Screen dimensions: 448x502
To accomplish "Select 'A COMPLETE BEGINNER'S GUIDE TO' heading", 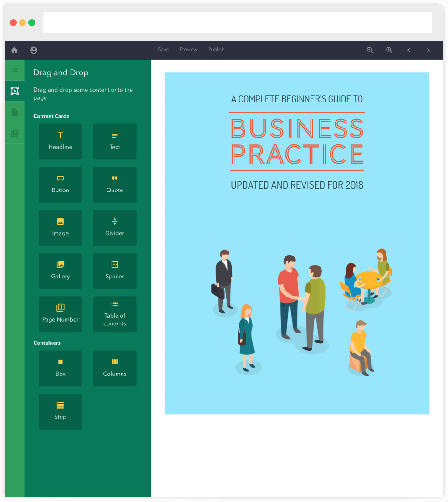I will (297, 99).
